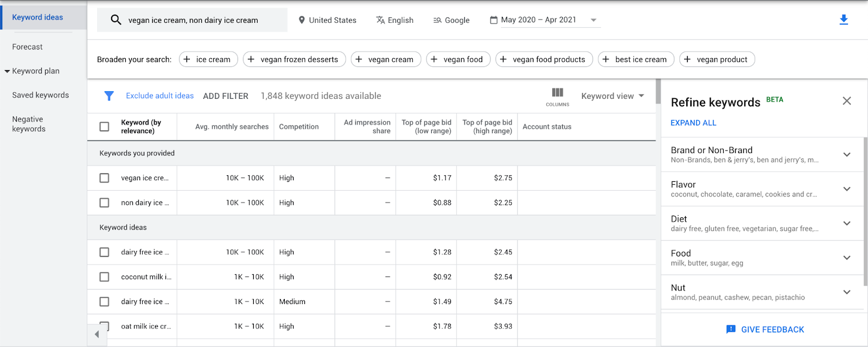Close the Refine keywords panel
The width and height of the screenshot is (868, 347).
[847, 101]
